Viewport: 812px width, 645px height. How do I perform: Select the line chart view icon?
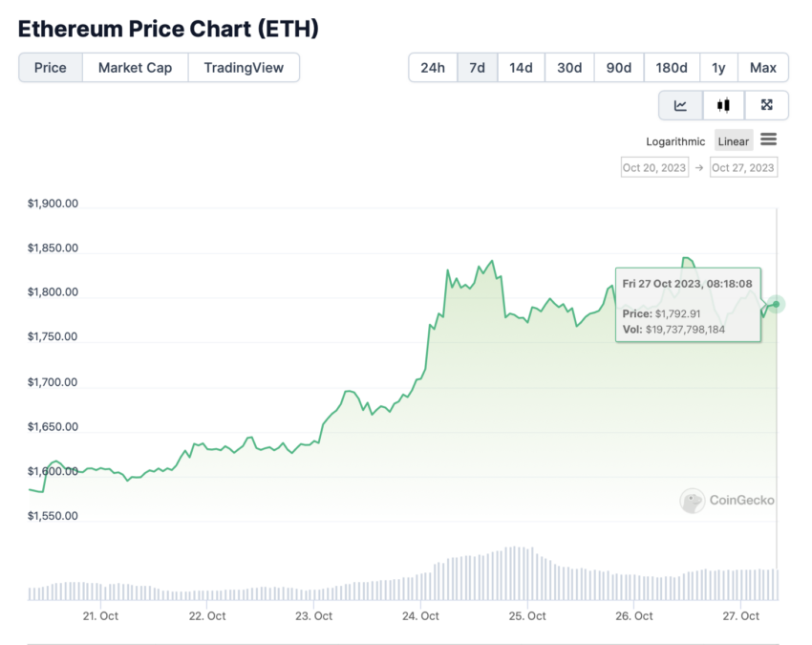point(680,105)
